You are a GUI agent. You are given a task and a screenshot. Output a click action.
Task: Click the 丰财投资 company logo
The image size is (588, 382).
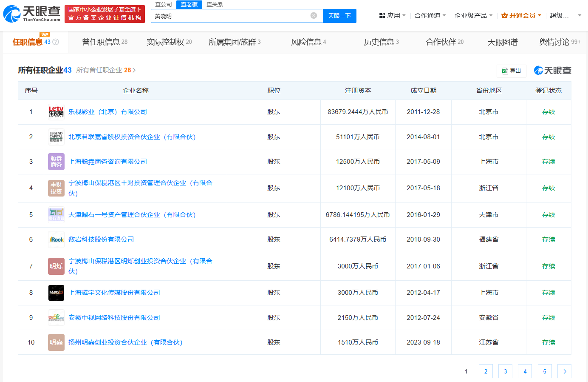pos(56,188)
